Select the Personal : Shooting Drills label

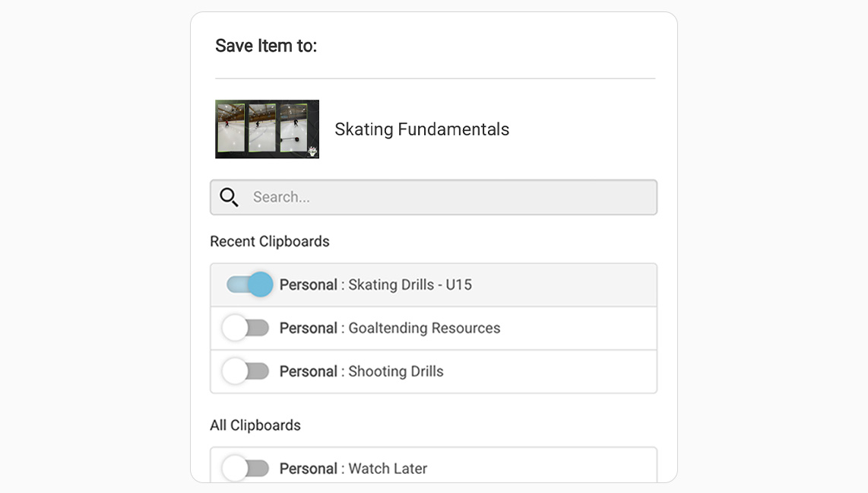coord(361,371)
